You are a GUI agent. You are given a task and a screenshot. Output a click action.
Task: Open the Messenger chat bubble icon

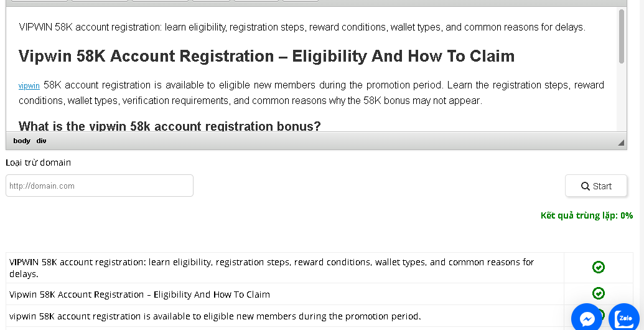587,319
